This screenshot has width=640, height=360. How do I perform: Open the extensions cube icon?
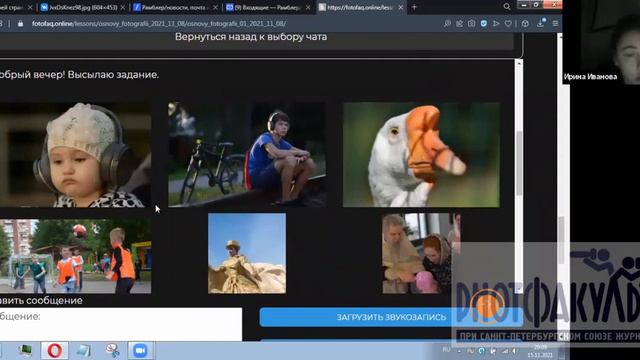click(x=525, y=24)
